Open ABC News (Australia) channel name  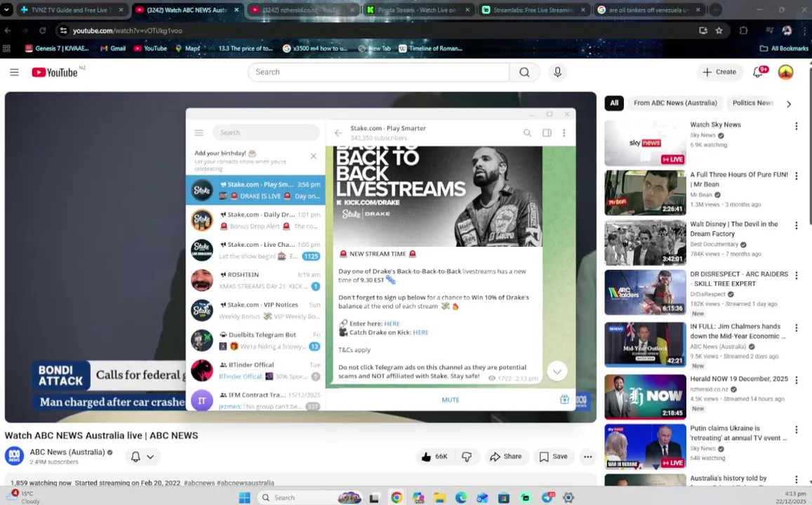point(67,452)
